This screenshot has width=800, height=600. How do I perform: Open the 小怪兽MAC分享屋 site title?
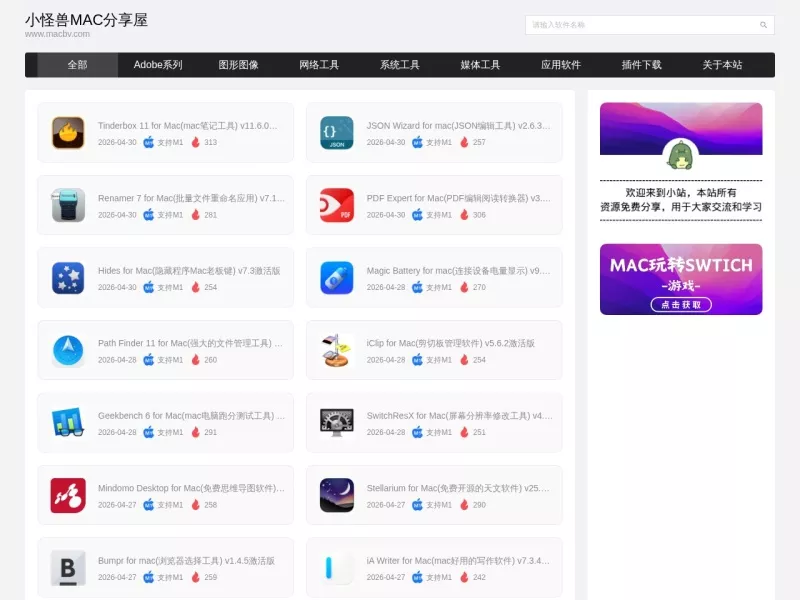[x=86, y=20]
